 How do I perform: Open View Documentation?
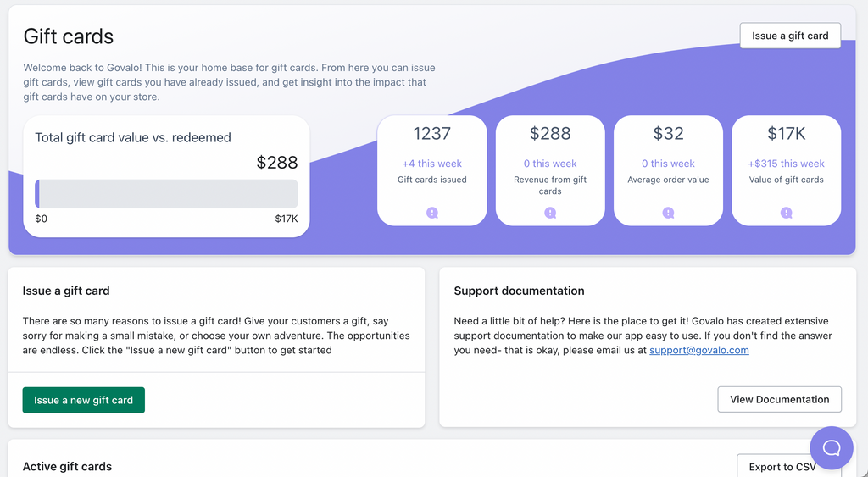pyautogui.click(x=779, y=399)
